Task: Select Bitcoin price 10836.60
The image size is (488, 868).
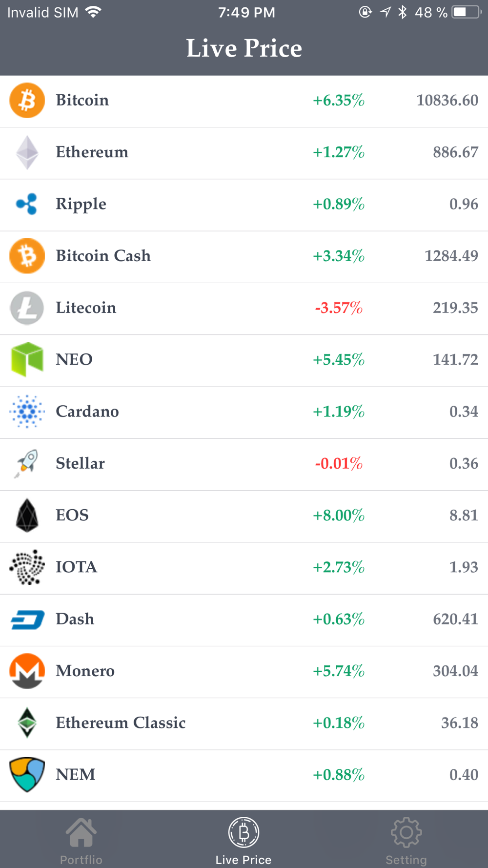Action: (x=447, y=101)
